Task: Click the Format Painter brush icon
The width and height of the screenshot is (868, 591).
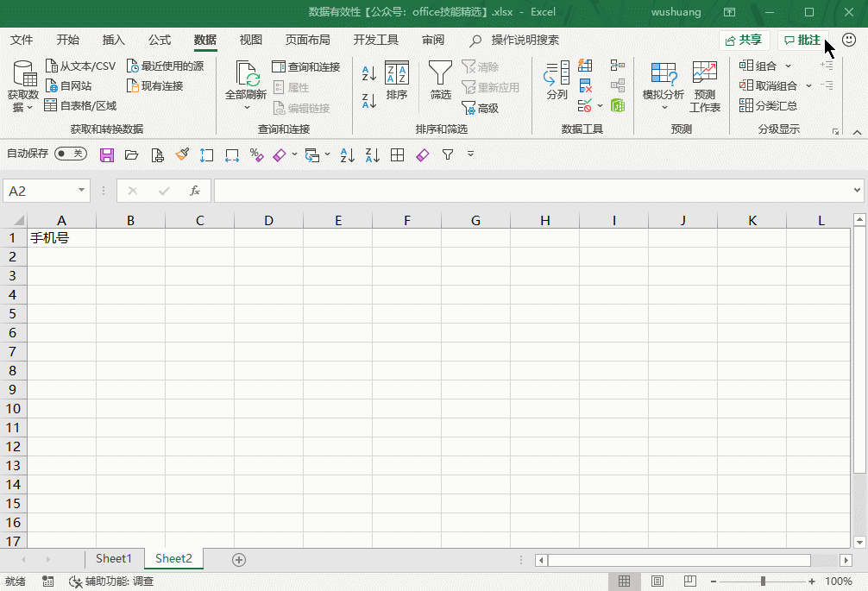Action: pyautogui.click(x=182, y=154)
